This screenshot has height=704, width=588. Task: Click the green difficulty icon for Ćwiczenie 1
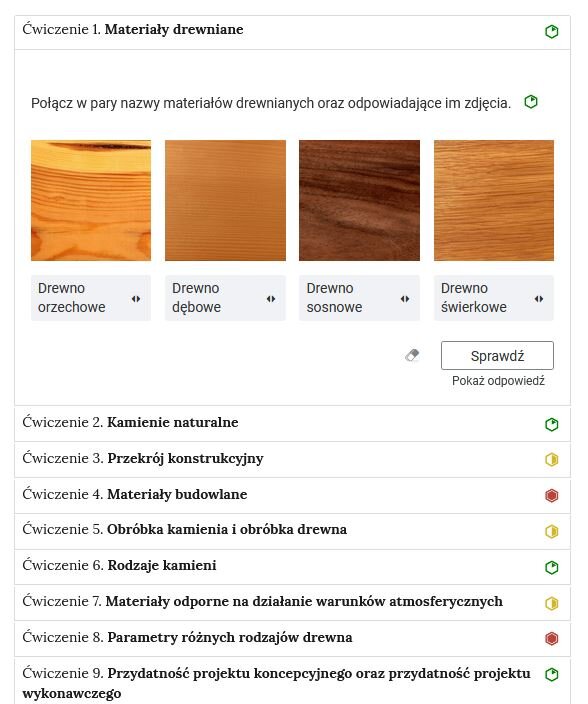point(552,31)
